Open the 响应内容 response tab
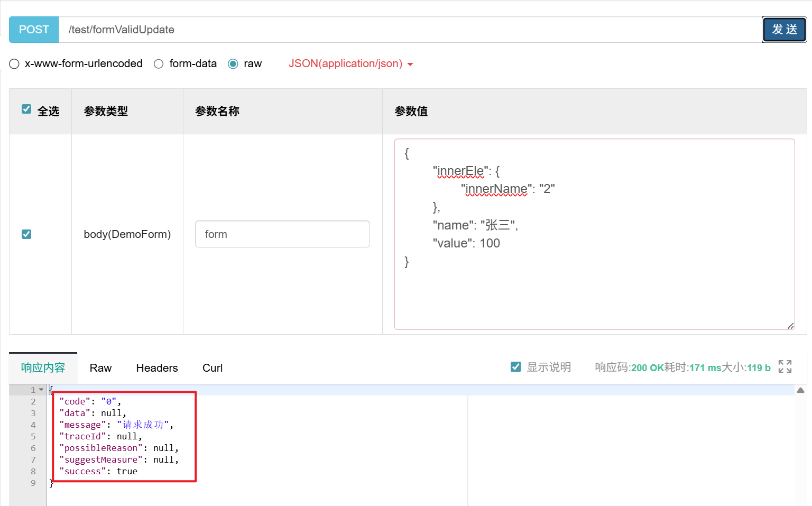The width and height of the screenshot is (812, 506). [x=43, y=367]
